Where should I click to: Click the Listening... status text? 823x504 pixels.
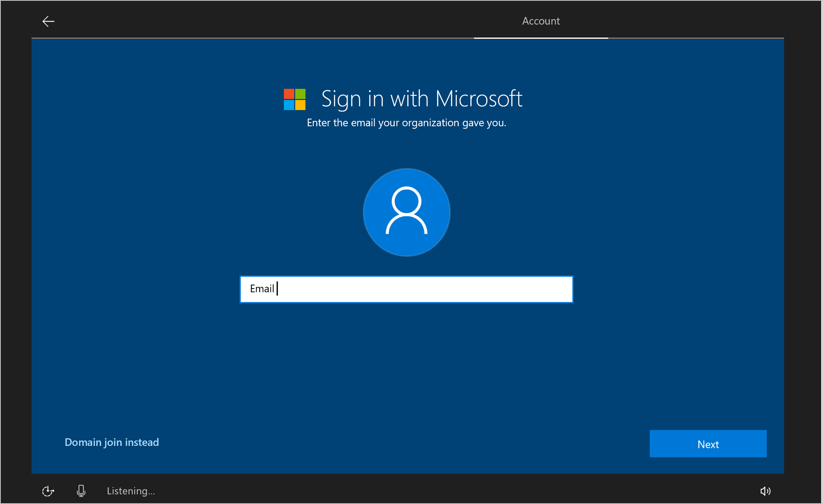pyautogui.click(x=131, y=491)
